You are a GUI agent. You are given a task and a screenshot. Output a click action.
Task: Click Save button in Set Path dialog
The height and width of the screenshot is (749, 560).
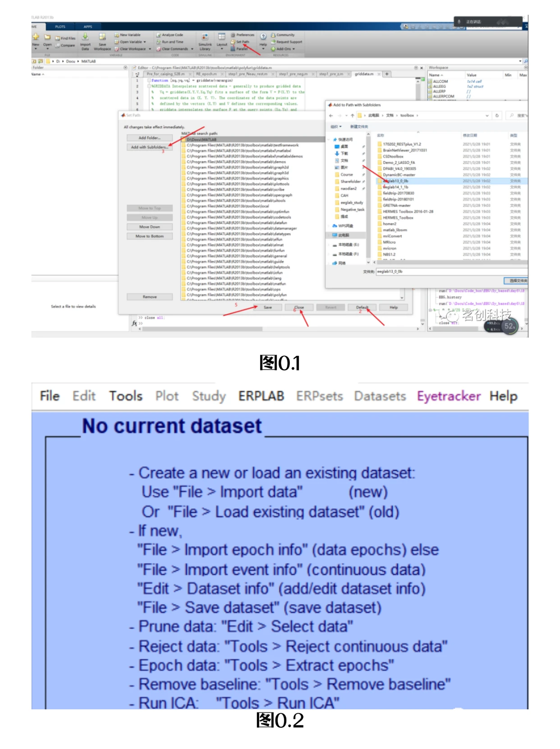click(268, 307)
